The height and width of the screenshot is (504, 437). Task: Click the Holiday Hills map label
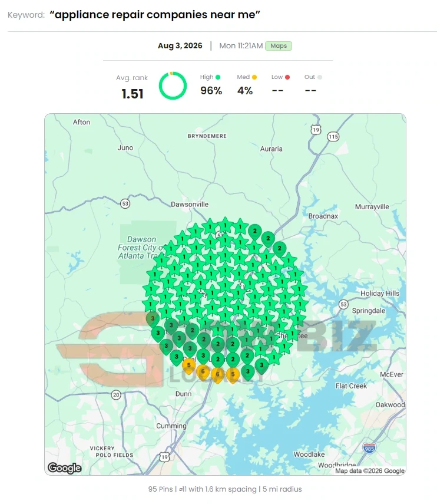pyautogui.click(x=380, y=294)
